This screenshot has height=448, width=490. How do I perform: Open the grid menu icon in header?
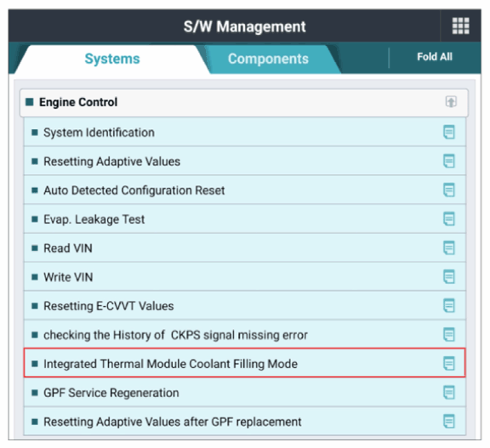point(460,26)
